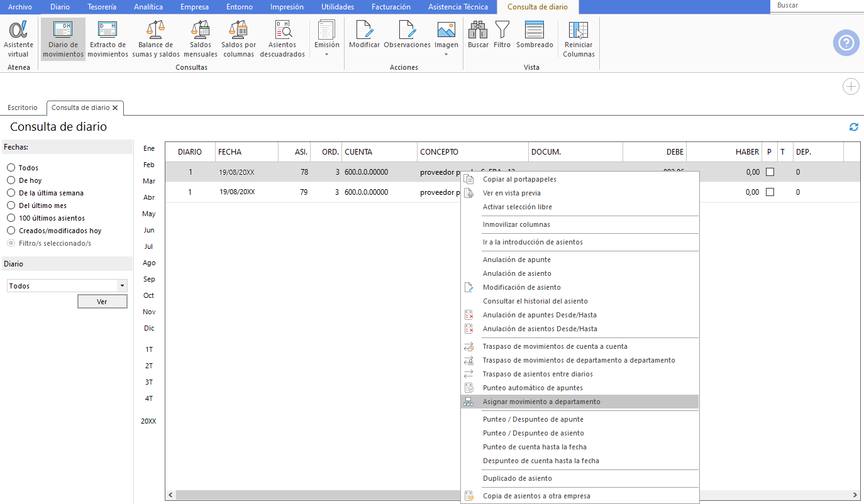
Task: Click the Modificar action icon
Action: [x=365, y=34]
